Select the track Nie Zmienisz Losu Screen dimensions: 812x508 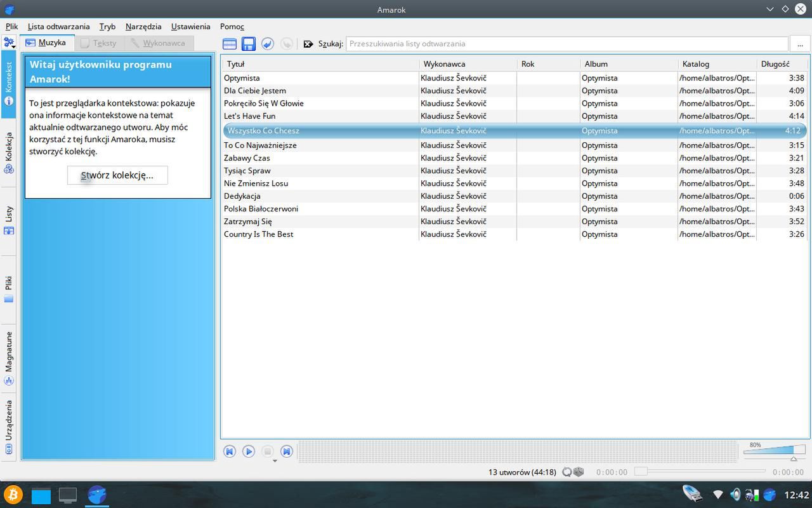pyautogui.click(x=514, y=184)
